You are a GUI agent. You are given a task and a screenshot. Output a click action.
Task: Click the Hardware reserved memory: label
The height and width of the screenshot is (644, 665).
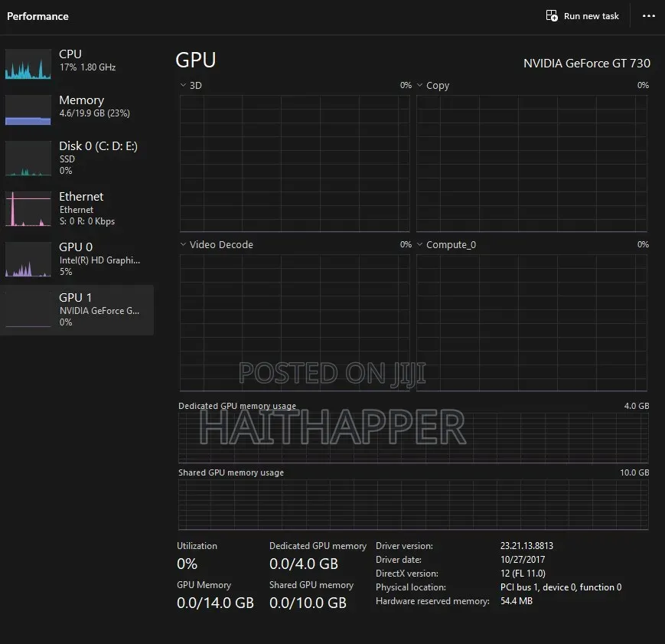coord(432,601)
